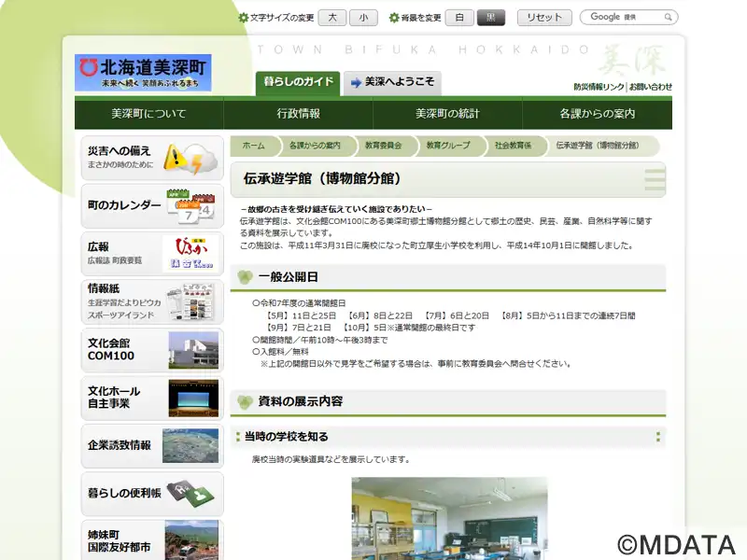Follow the お問い合わせ link

(x=650, y=87)
